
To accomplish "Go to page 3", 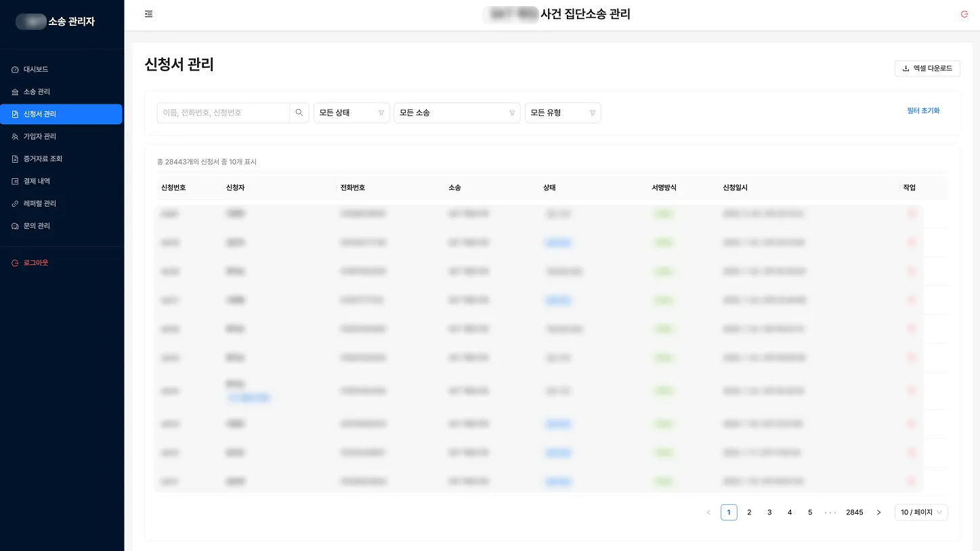I will pyautogui.click(x=769, y=512).
